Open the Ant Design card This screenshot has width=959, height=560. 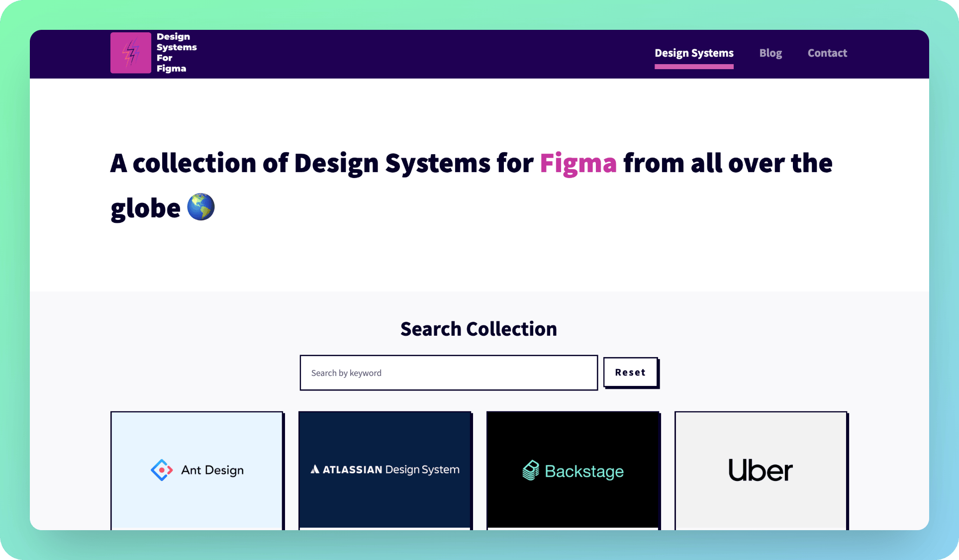197,470
